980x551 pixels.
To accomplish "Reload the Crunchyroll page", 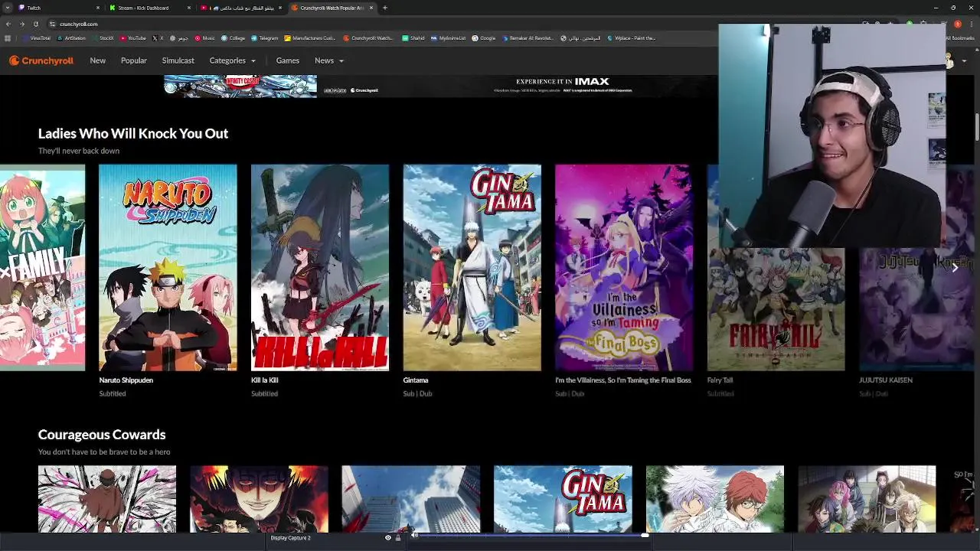I will 36,24.
